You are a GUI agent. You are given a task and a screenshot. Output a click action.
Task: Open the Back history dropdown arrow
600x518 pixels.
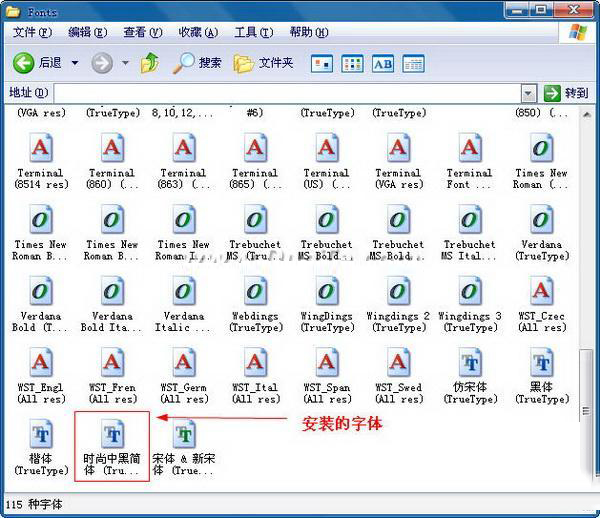click(75, 63)
